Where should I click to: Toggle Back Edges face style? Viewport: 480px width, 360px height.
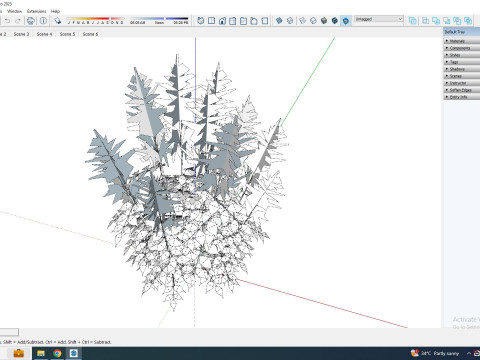coord(290,21)
